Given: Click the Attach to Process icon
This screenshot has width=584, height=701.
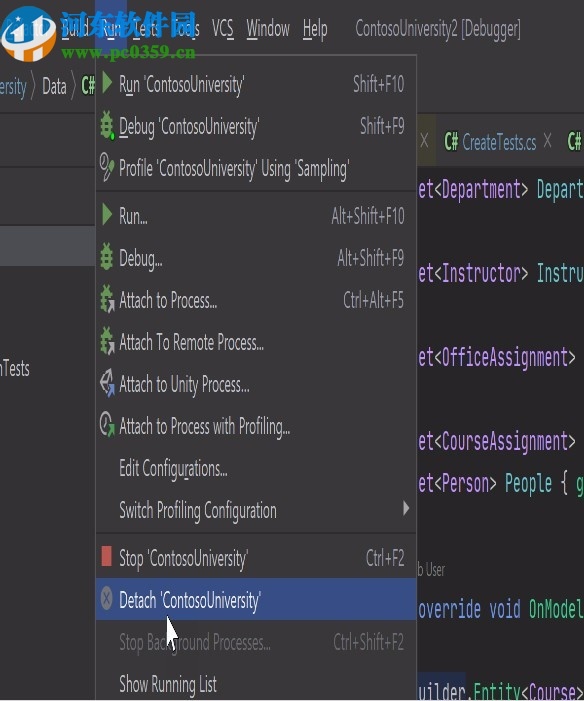Looking at the screenshot, I should [107, 299].
